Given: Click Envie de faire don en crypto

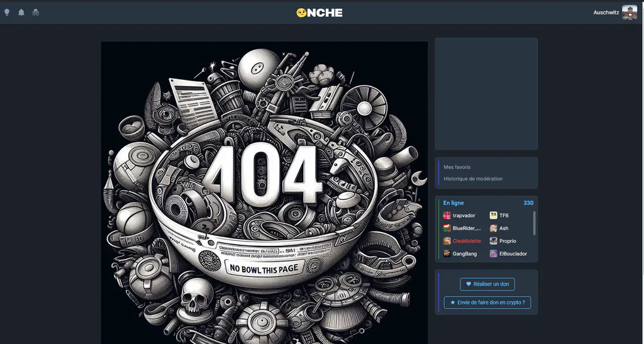Looking at the screenshot, I should [x=487, y=302].
